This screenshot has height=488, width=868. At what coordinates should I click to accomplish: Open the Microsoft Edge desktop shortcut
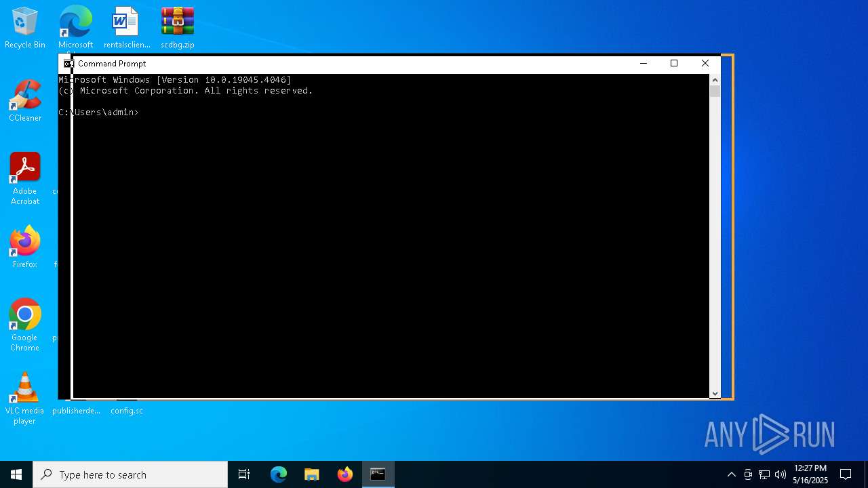(75, 28)
